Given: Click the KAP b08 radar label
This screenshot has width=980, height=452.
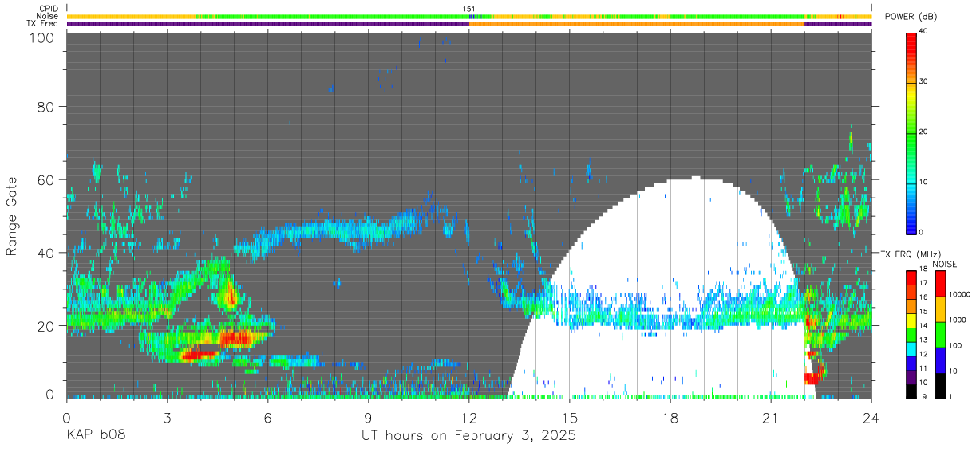Looking at the screenshot, I should (x=97, y=436).
